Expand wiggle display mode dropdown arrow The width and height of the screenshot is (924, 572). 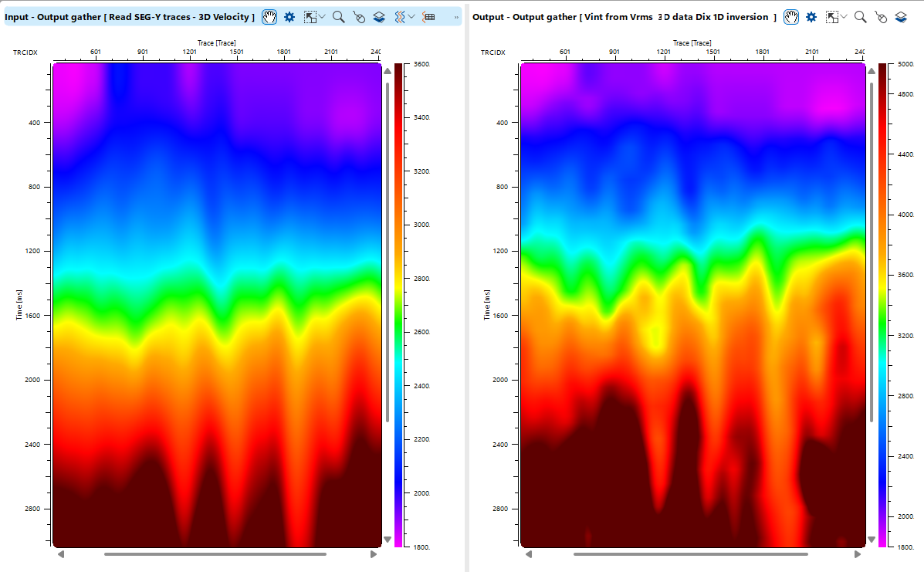[411, 17]
